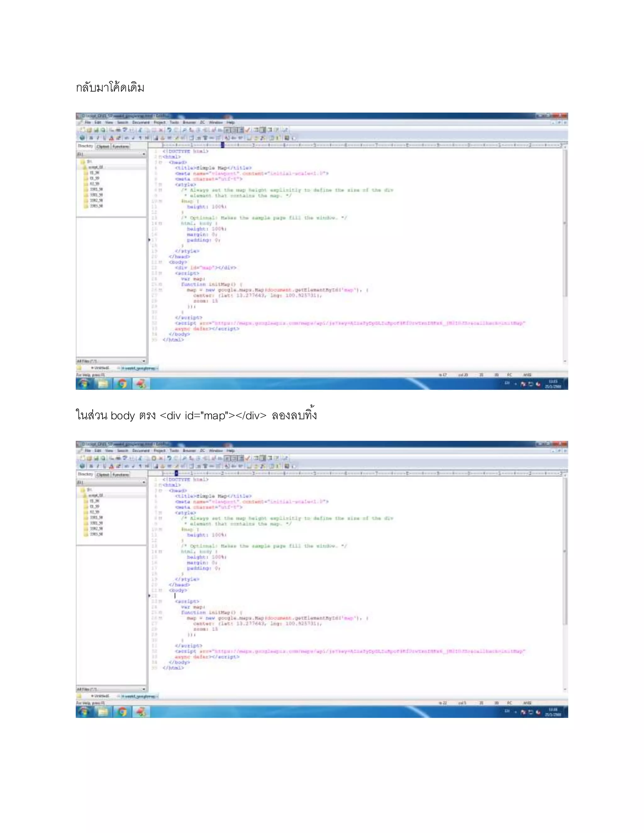
Task: Collapse body fold marker, line 21, second screenshot
Action: [160, 590]
